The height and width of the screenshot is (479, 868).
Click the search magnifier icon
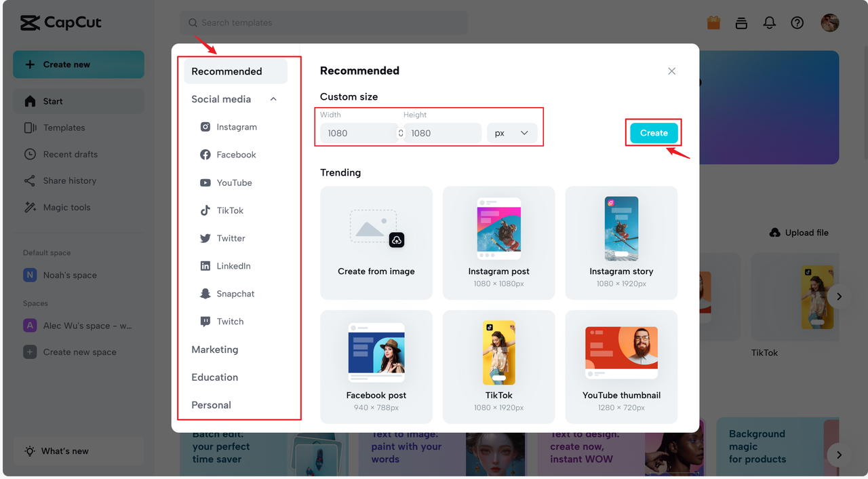[x=193, y=22]
